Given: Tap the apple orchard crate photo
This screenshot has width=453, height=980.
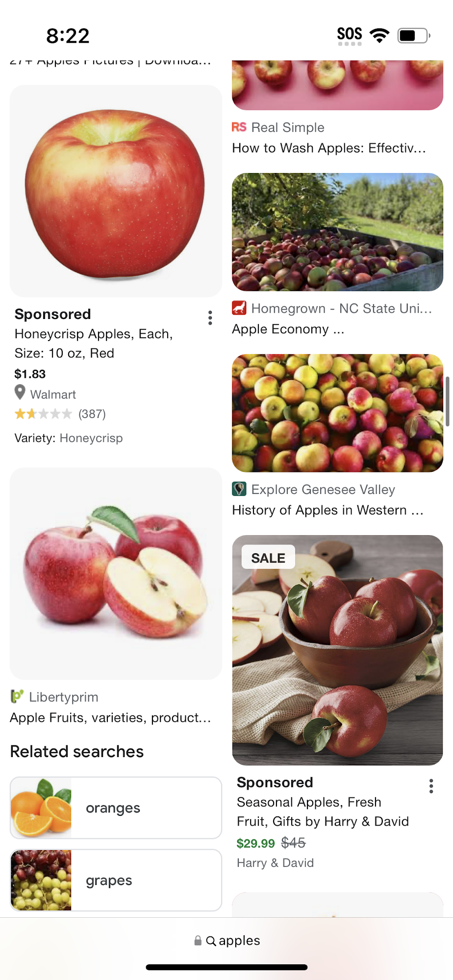Looking at the screenshot, I should pyautogui.click(x=338, y=232).
